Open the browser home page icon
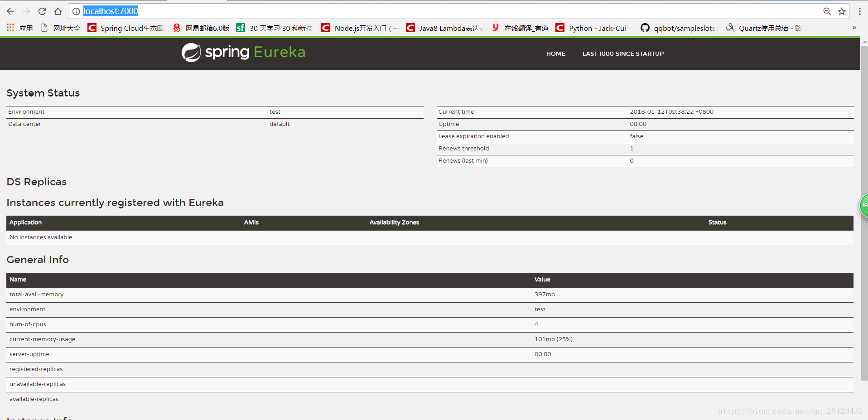Screen dimensions: 868x420 tap(58, 11)
